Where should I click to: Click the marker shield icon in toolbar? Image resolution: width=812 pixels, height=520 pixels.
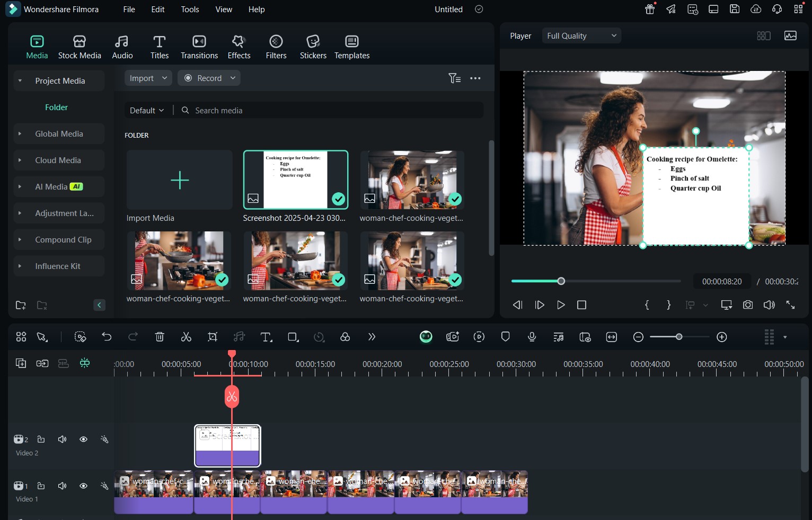(x=506, y=337)
